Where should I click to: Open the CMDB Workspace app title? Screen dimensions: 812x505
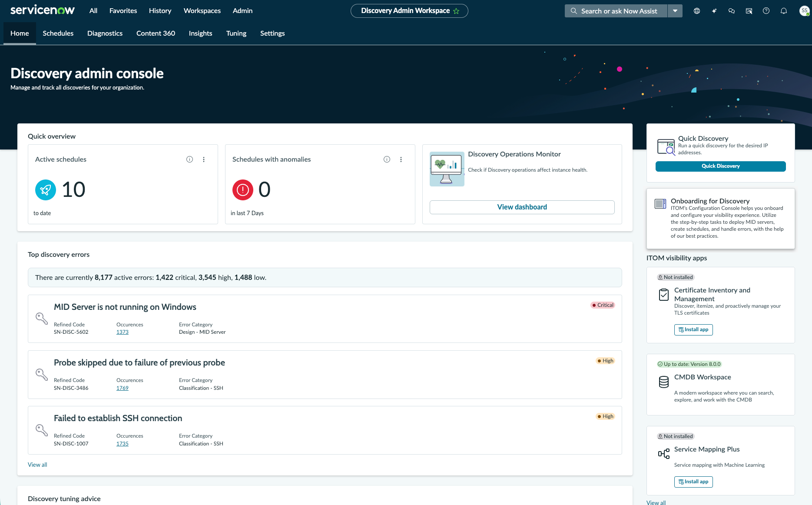pos(703,377)
